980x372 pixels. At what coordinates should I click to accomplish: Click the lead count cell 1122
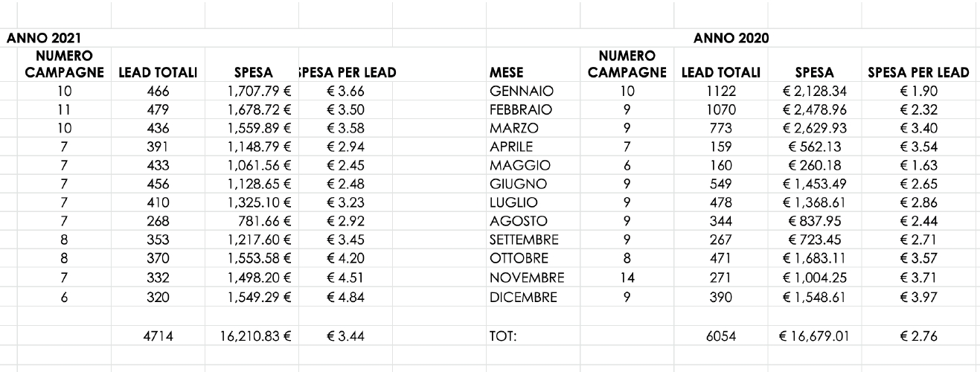click(720, 92)
